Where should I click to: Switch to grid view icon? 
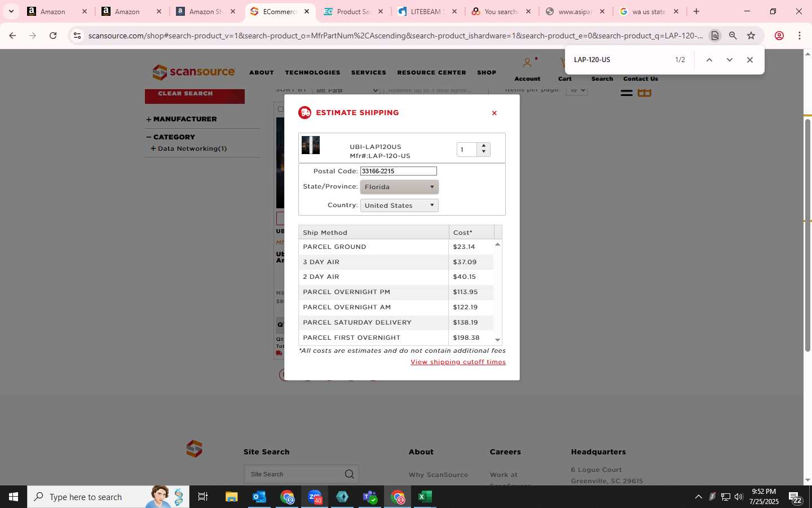tap(645, 93)
